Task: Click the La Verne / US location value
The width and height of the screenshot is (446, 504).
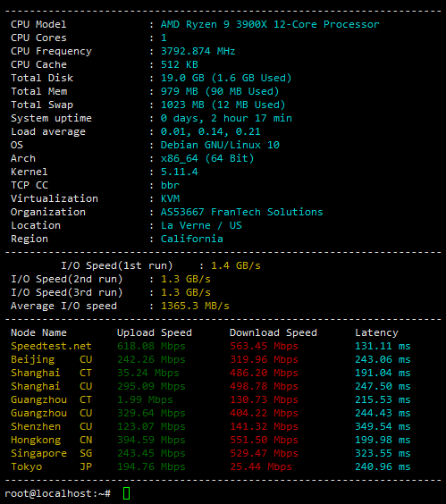Action: [201, 225]
